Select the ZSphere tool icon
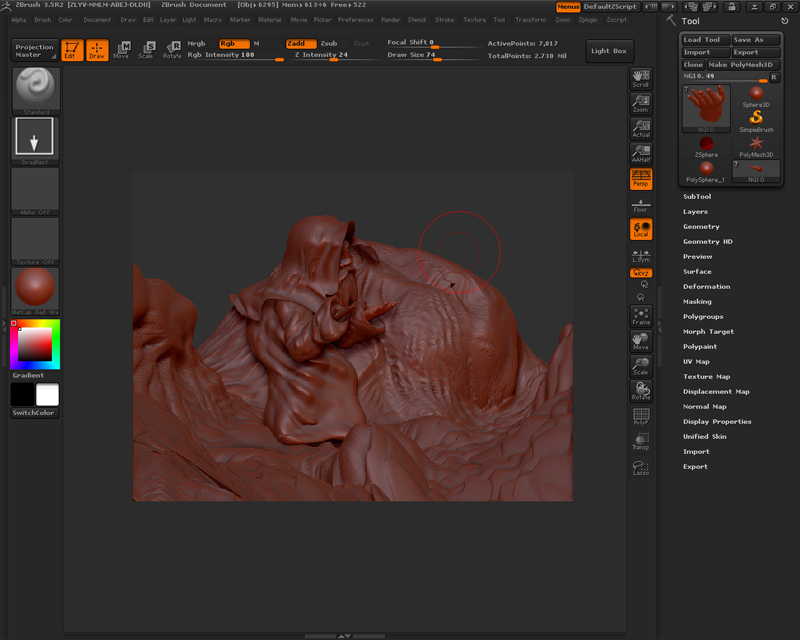Image resolution: width=800 pixels, height=640 pixels. point(707,145)
